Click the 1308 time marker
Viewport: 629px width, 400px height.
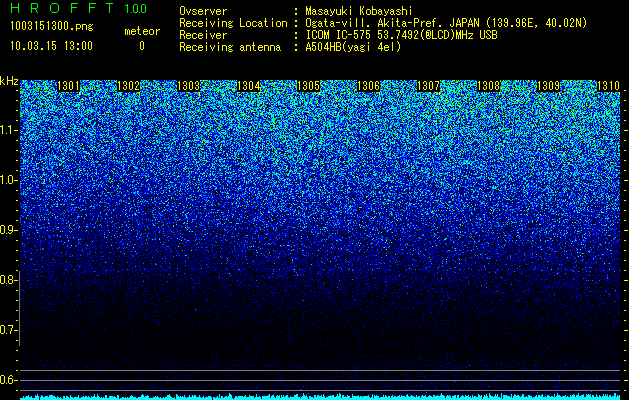click(489, 86)
